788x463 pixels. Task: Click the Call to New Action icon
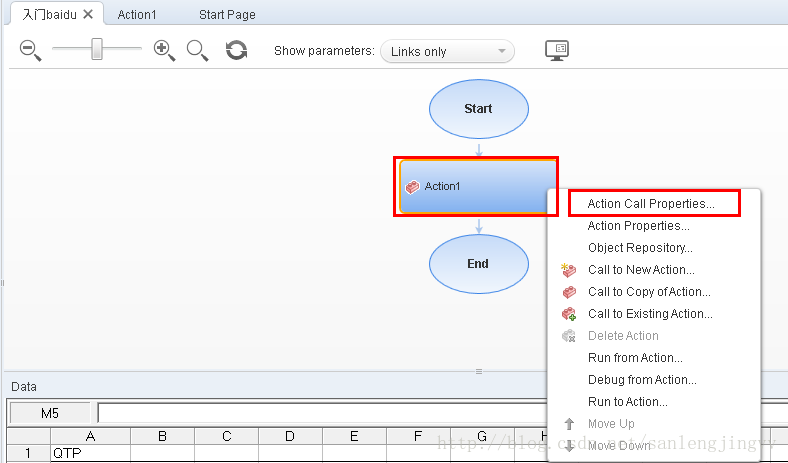(x=569, y=270)
